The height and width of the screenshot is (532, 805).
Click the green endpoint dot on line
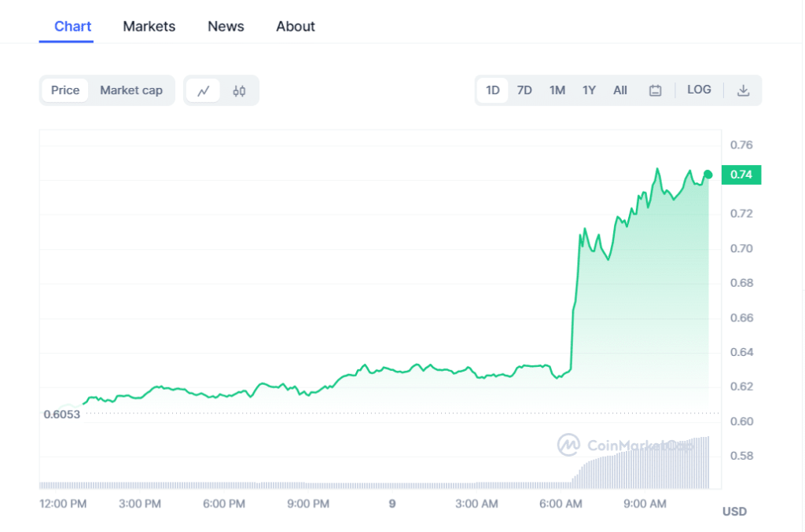(x=708, y=174)
